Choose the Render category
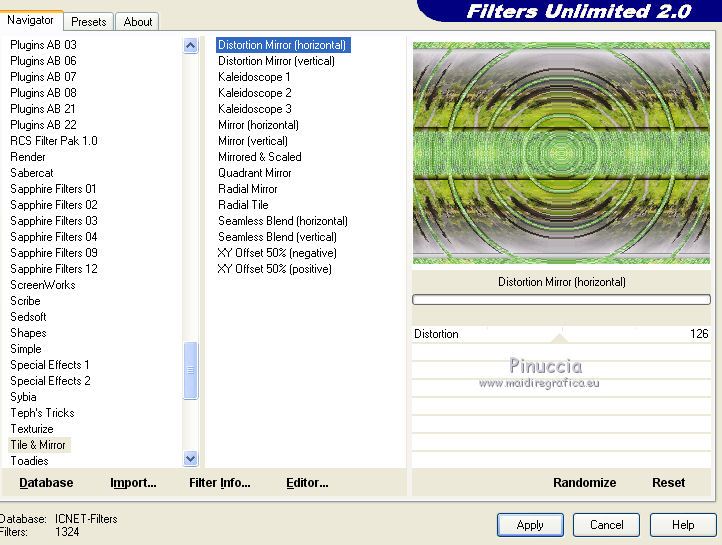This screenshot has height=545, width=722. coord(28,157)
